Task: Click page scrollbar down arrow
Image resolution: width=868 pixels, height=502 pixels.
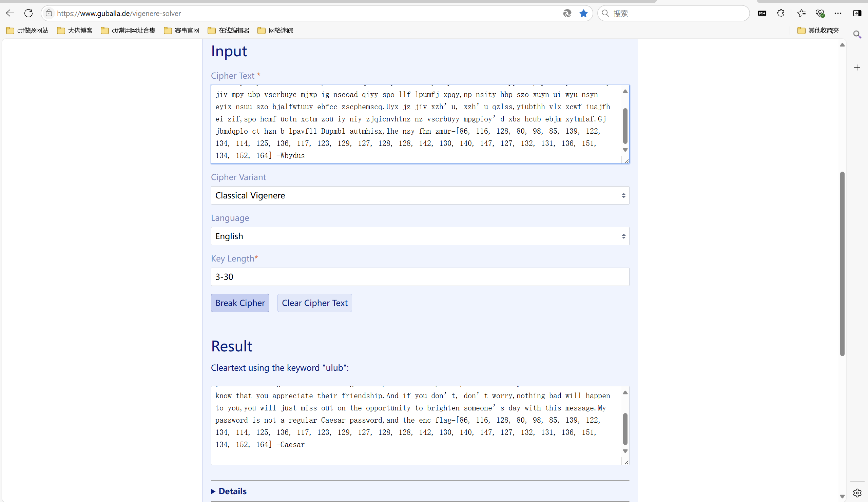Action: (x=842, y=497)
